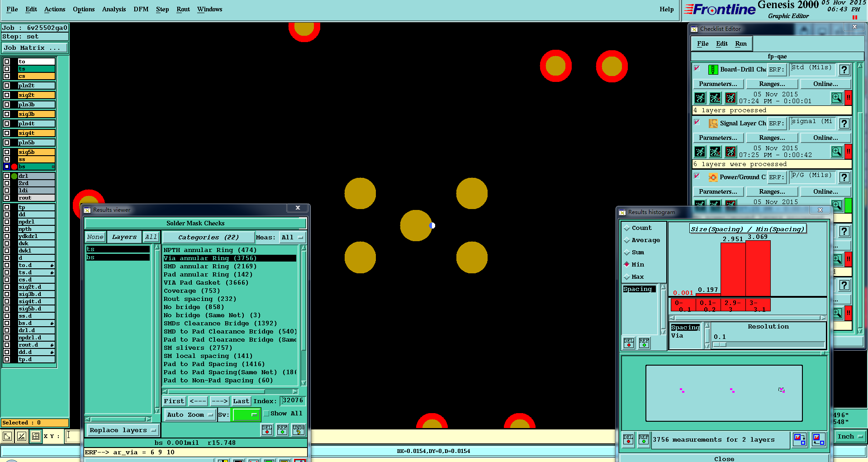Screen dimensions: 868x462
Task: Open the Windows menu
Action: [210, 9]
